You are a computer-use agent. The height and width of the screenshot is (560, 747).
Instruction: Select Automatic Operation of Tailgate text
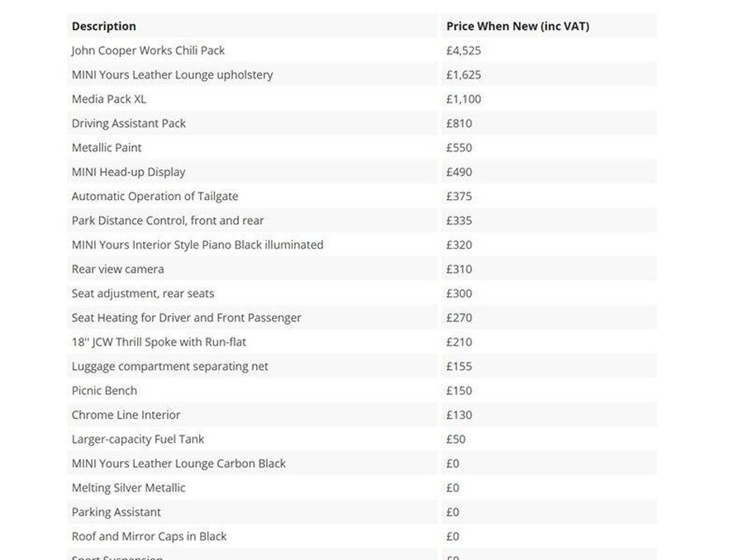tap(155, 197)
